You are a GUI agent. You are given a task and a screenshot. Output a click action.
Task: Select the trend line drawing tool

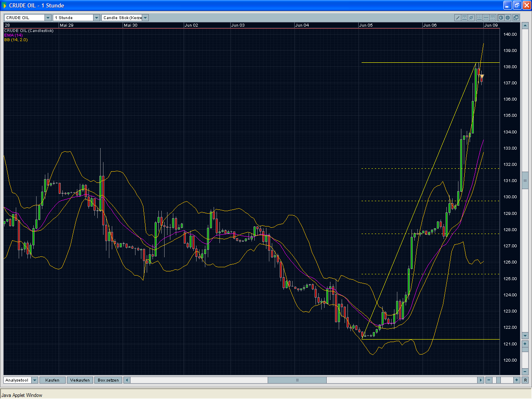[458, 18]
